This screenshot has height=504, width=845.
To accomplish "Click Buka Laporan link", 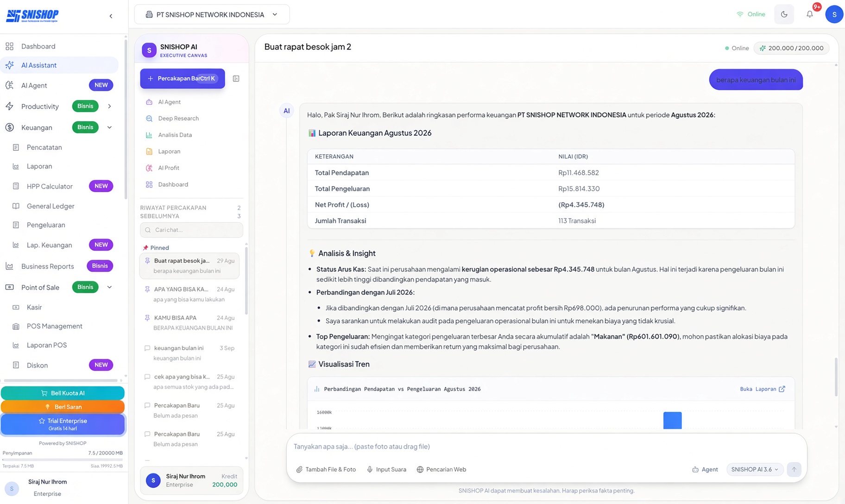I will point(762,389).
